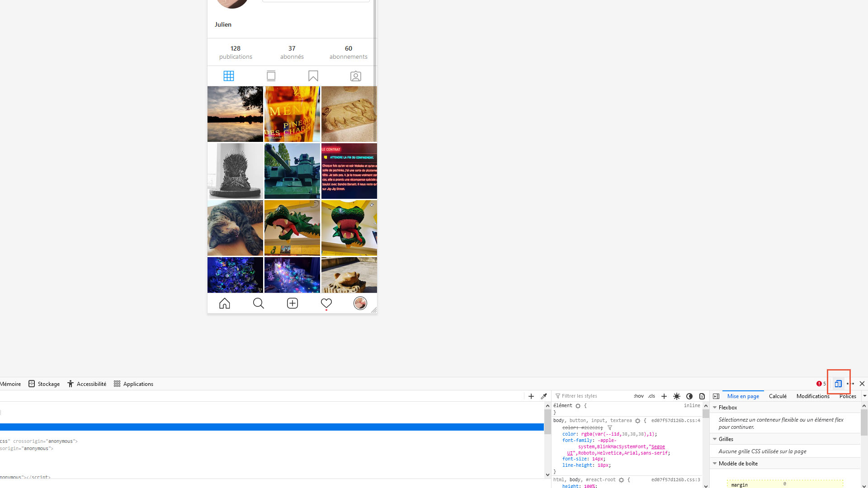Viewport: 868px width, 488px height.
Task: Toggle the three-pane inspector sidebar icon
Action: click(716, 396)
